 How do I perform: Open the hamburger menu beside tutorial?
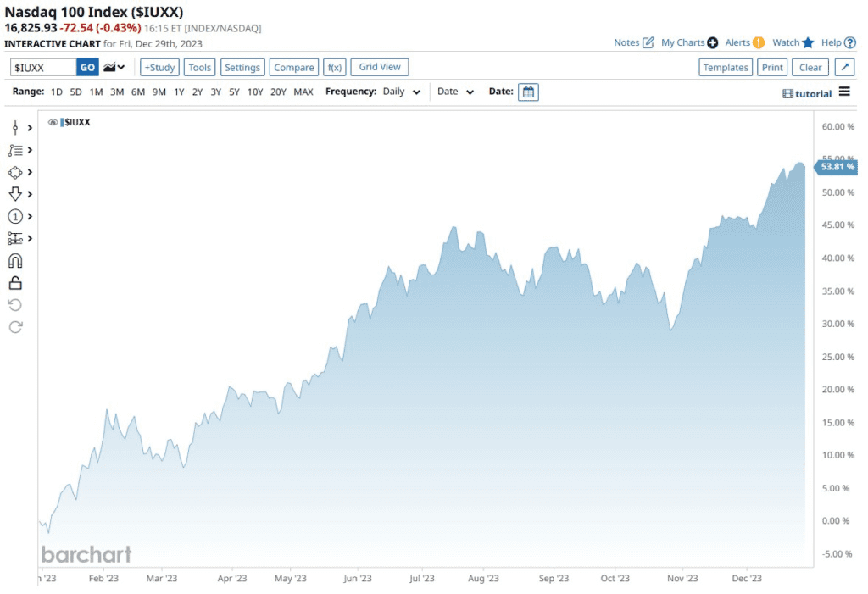point(844,92)
